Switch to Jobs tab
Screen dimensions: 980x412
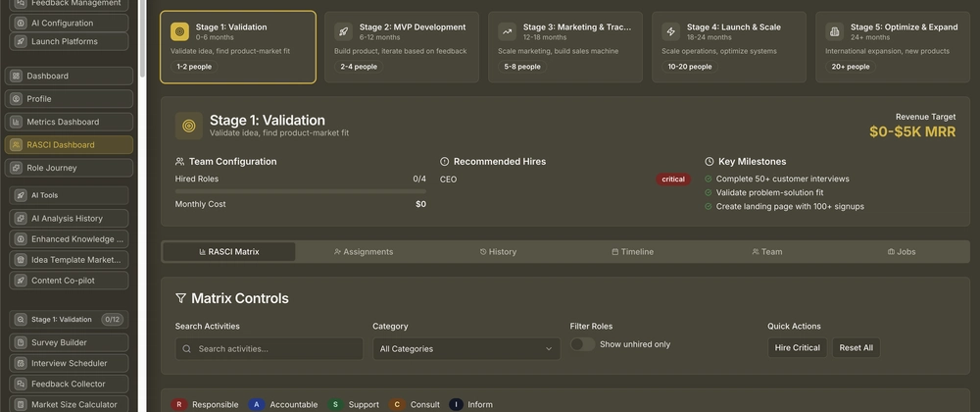tap(902, 252)
